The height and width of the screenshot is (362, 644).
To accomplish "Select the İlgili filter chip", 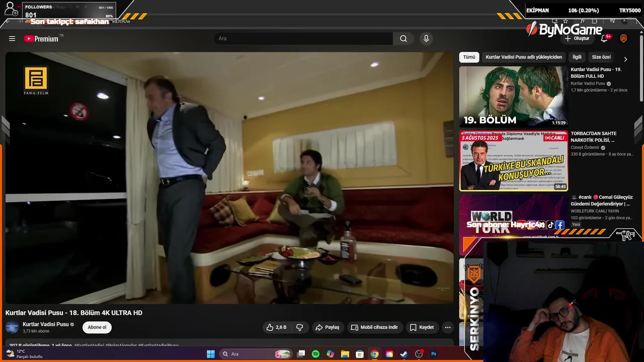I will click(577, 57).
